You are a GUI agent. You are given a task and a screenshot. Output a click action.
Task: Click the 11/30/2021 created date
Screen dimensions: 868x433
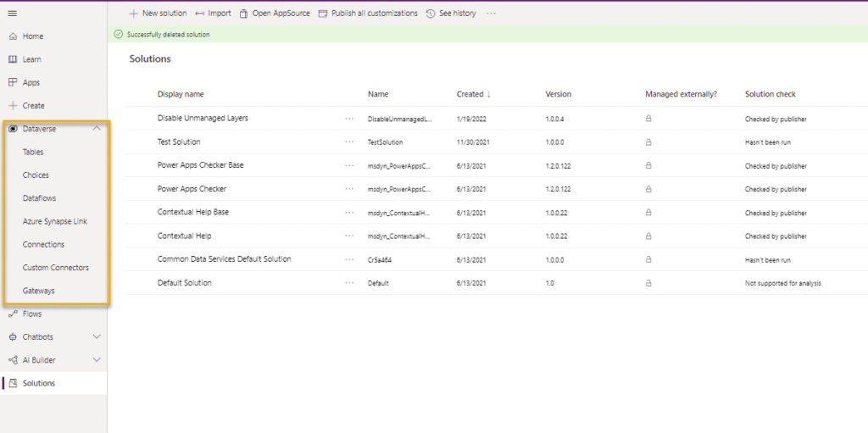click(x=471, y=142)
